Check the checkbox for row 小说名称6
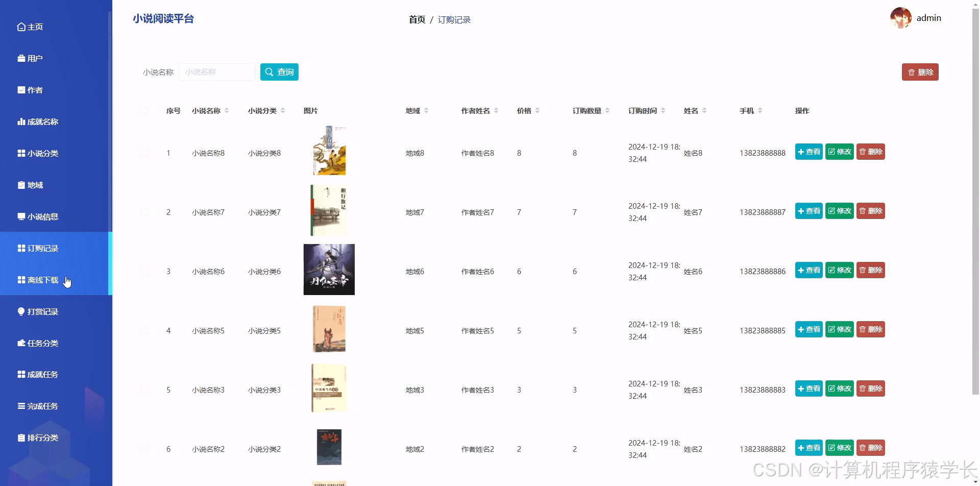 pyautogui.click(x=144, y=272)
